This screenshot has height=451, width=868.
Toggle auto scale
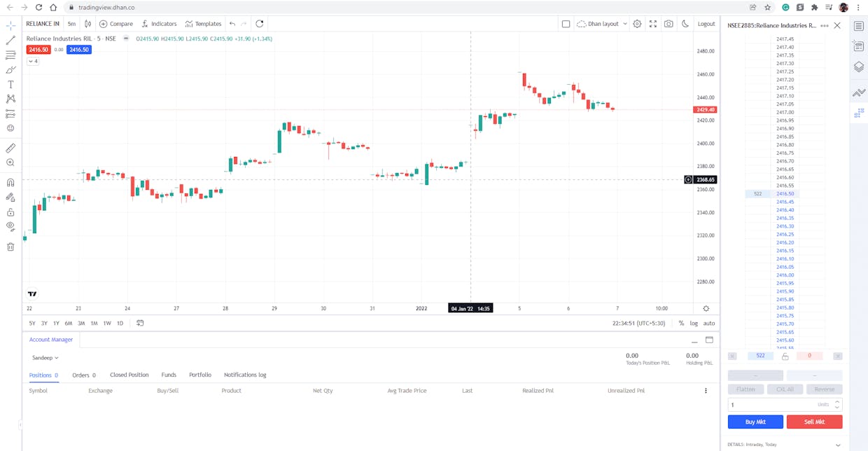pos(709,324)
